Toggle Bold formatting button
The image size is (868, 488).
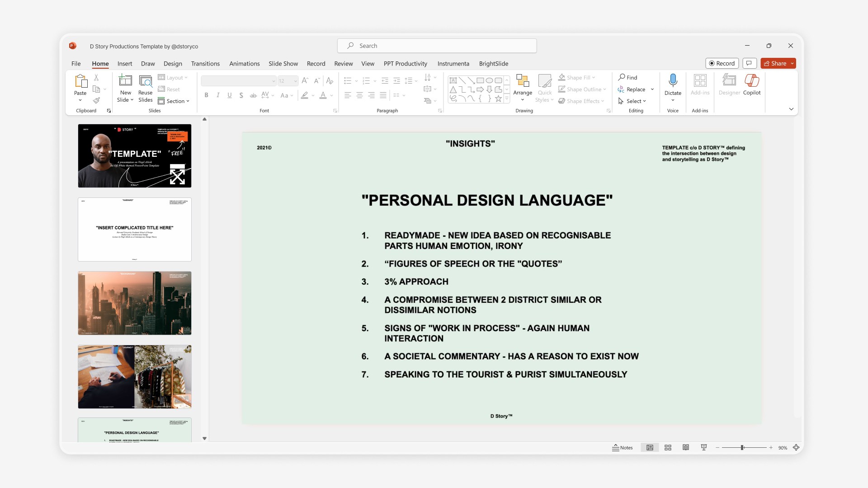tap(206, 95)
